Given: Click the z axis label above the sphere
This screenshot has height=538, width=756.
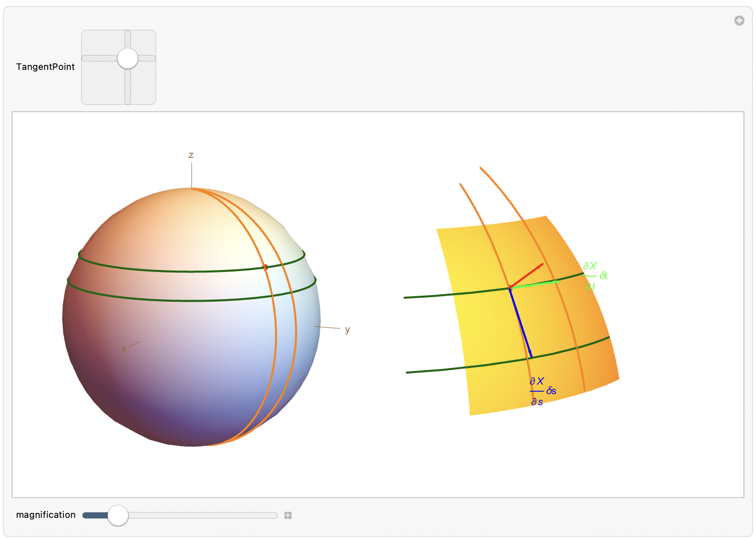Looking at the screenshot, I should pos(191,155).
